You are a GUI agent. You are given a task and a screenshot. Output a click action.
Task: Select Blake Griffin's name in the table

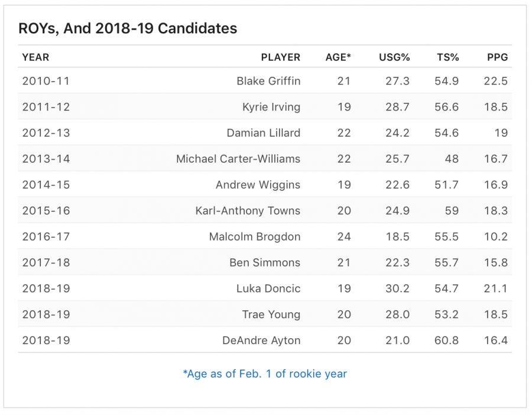(x=268, y=81)
